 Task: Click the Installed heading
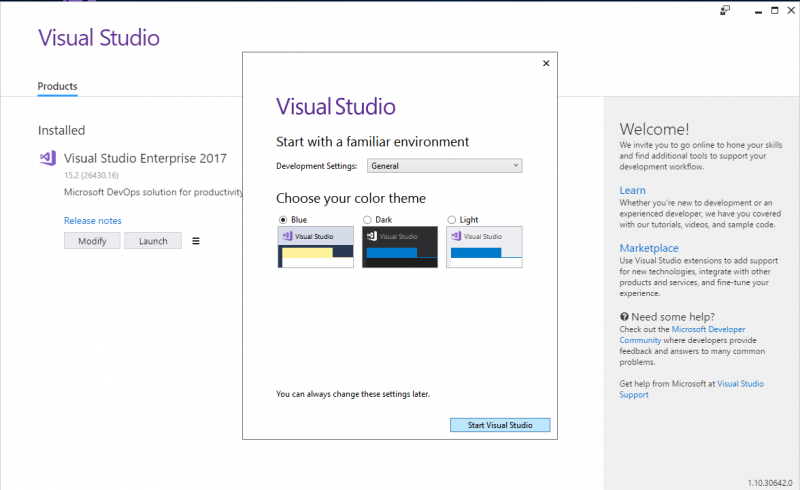pyautogui.click(x=61, y=130)
